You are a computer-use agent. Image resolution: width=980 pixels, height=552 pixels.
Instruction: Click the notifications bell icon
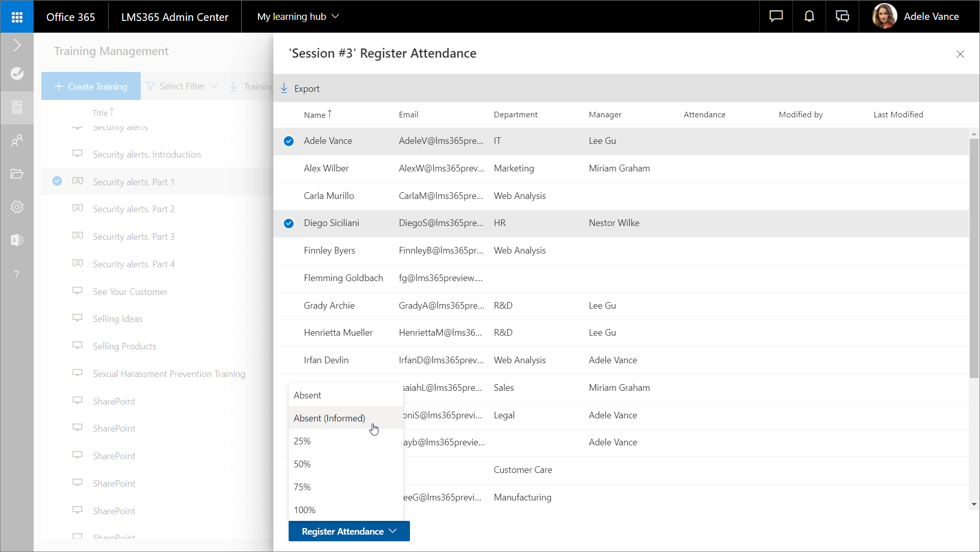809,16
